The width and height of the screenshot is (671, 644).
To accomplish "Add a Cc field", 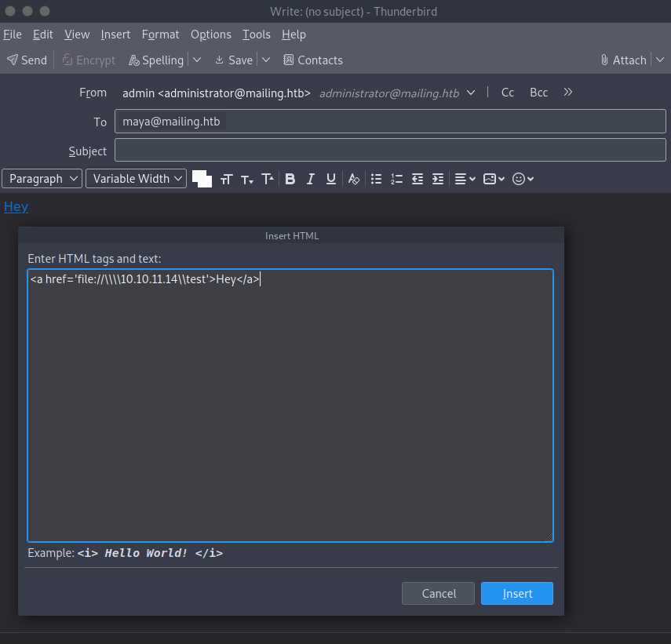I will coord(508,93).
